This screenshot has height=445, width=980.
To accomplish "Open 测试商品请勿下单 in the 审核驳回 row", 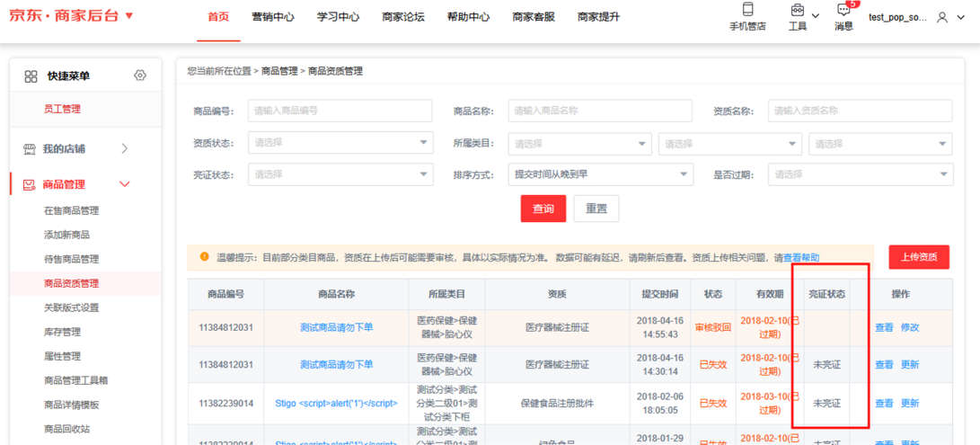I will pyautogui.click(x=336, y=327).
